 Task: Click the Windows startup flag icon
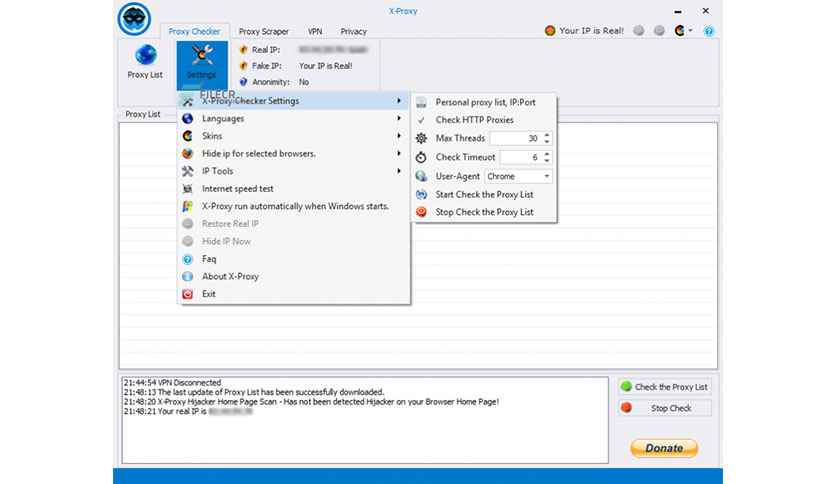(x=188, y=206)
